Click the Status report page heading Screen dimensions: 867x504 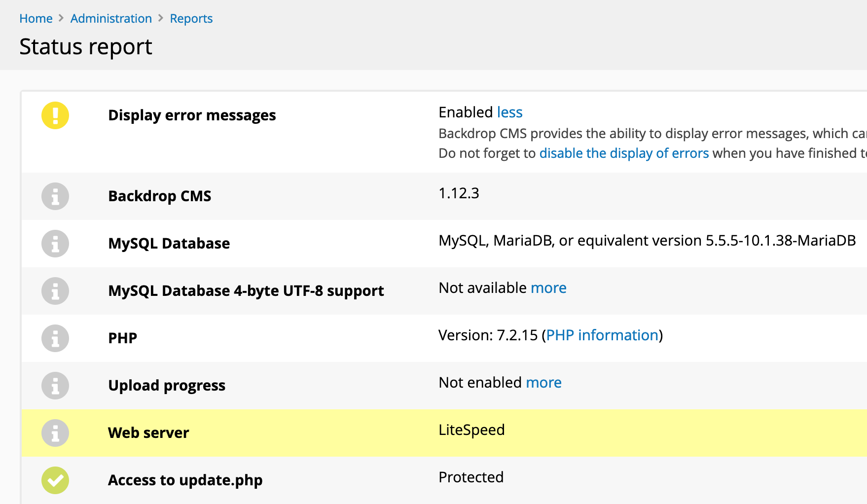coord(86,47)
